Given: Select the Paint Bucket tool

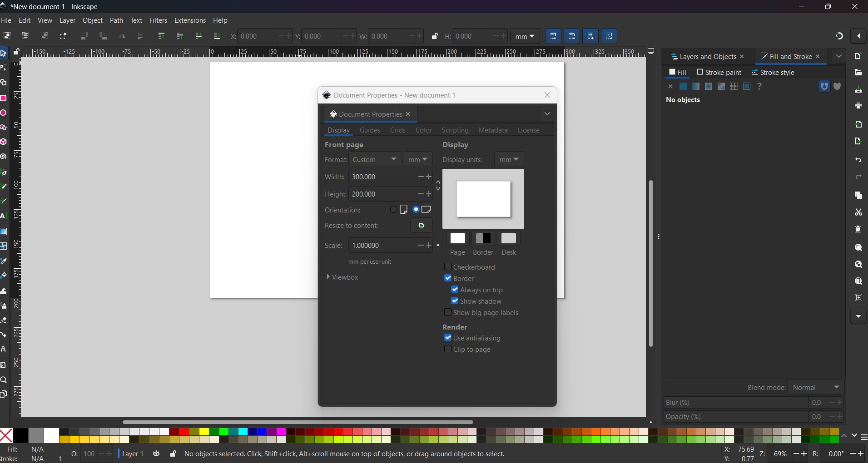Looking at the screenshot, I should tap(4, 275).
